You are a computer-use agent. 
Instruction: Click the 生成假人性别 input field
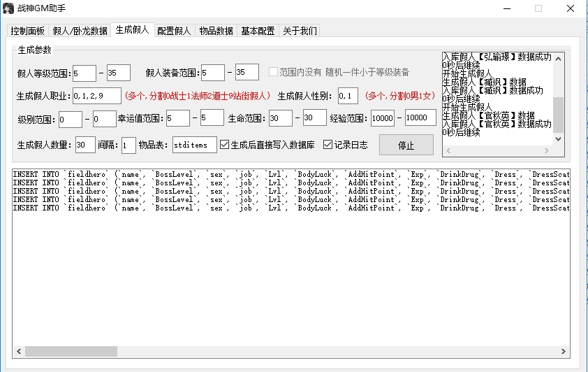click(348, 96)
